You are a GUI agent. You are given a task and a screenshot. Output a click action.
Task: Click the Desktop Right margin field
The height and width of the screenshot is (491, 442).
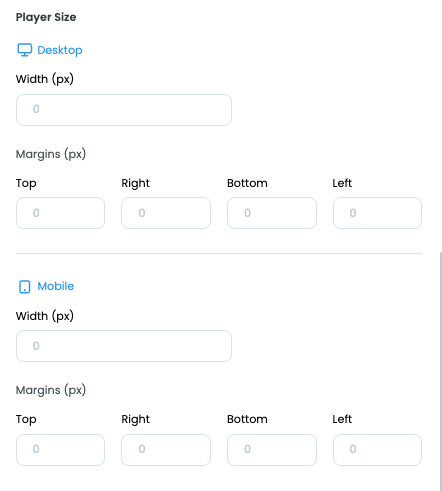coord(166,213)
